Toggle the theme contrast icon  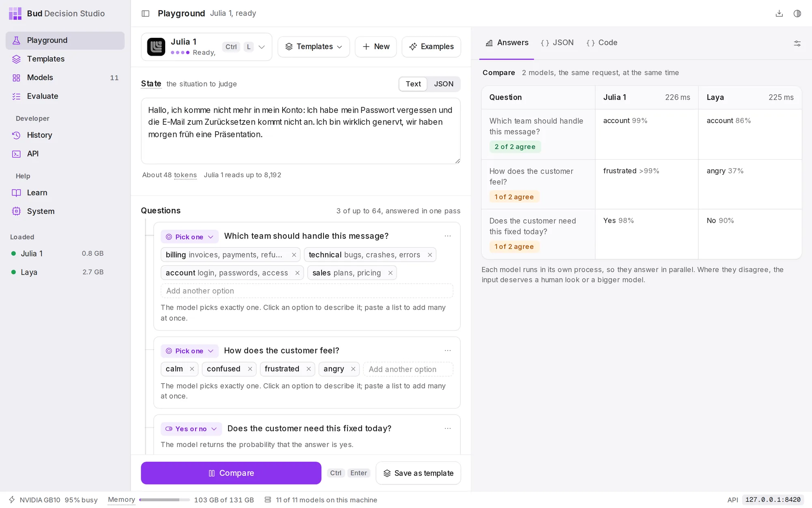tap(797, 13)
